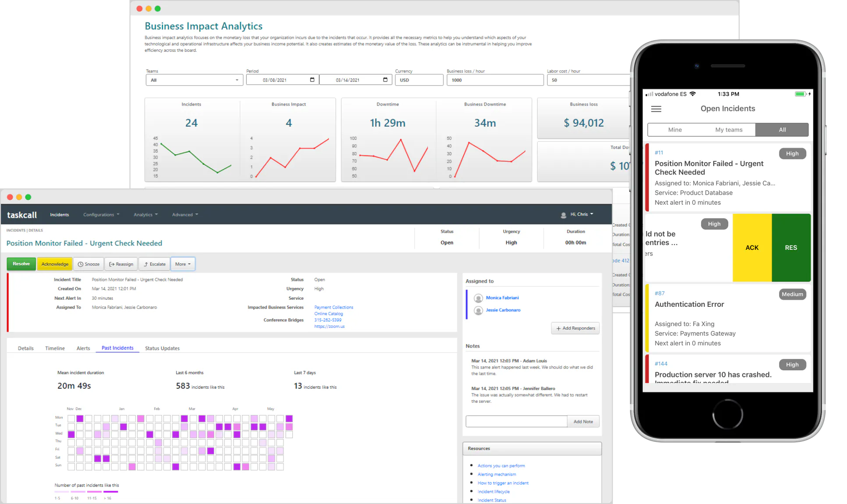
Task: Open the More actions dropdown
Action: coord(183,264)
